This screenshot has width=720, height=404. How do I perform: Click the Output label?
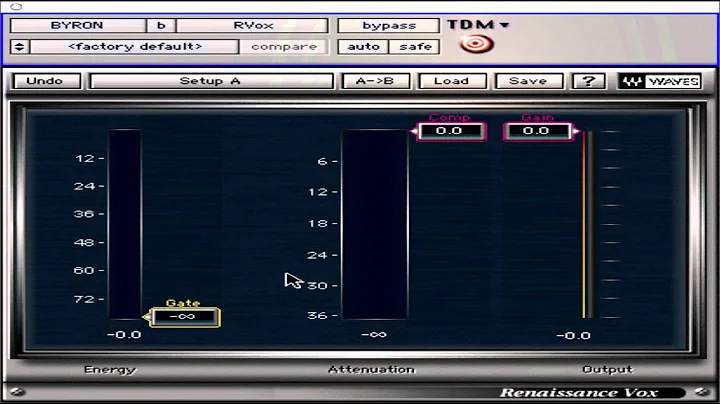(x=608, y=370)
